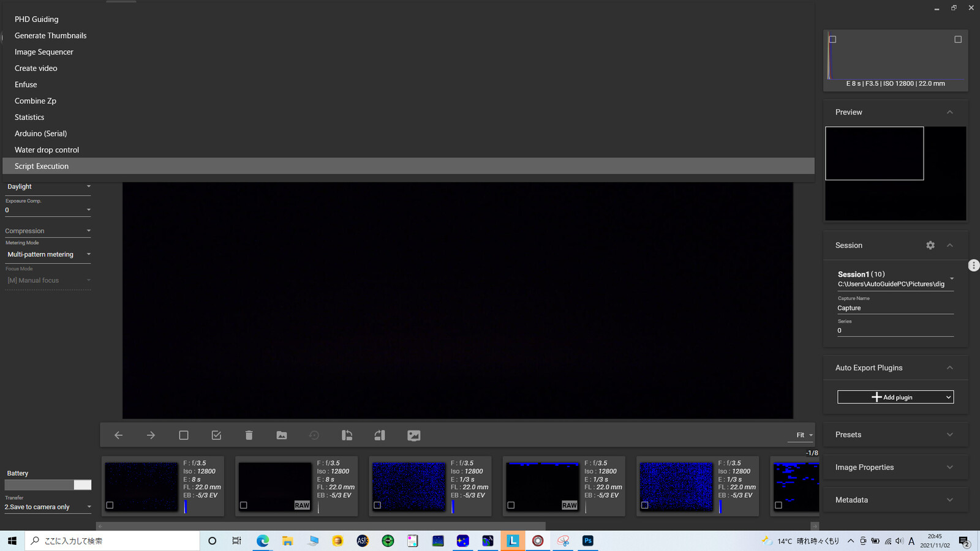The width and height of the screenshot is (980, 551).
Task: Tick the checkbox on the 8 s non-RAW thumbnail
Action: 110,505
